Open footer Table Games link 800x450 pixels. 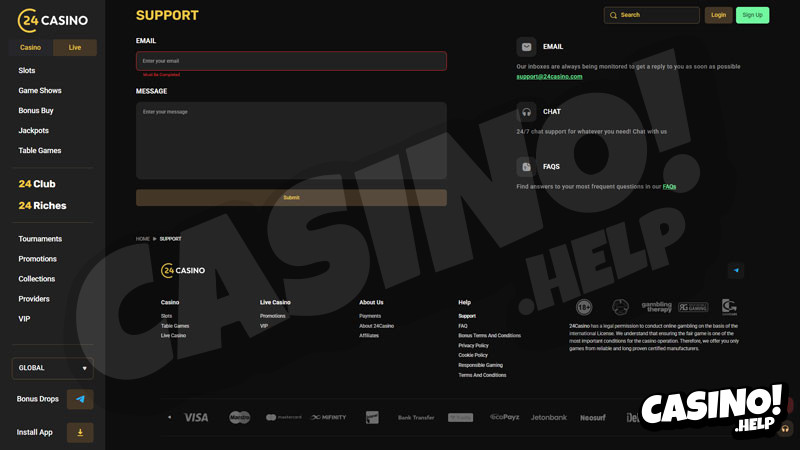[175, 326]
